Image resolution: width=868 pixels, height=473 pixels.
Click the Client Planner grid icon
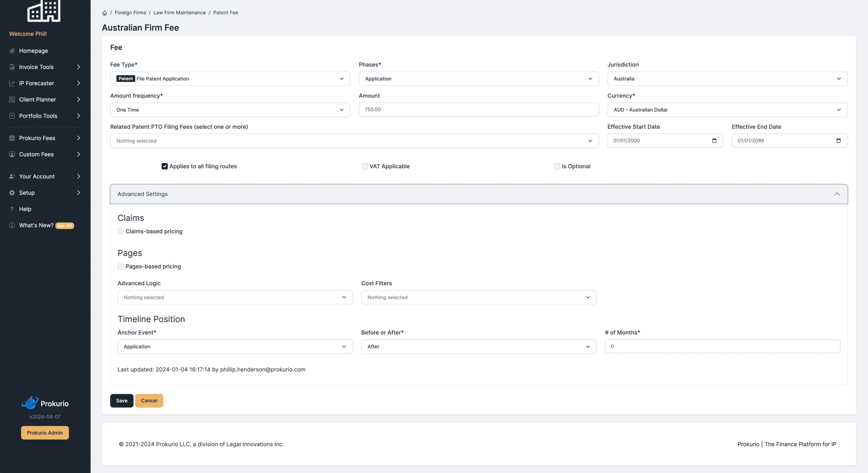(x=12, y=100)
